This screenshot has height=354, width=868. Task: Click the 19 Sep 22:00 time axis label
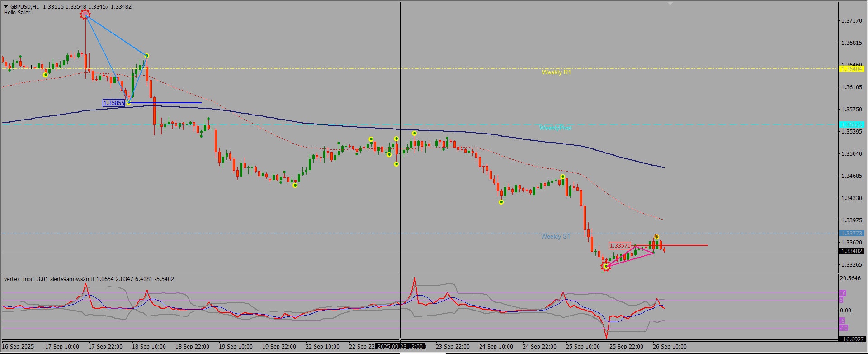pyautogui.click(x=279, y=347)
